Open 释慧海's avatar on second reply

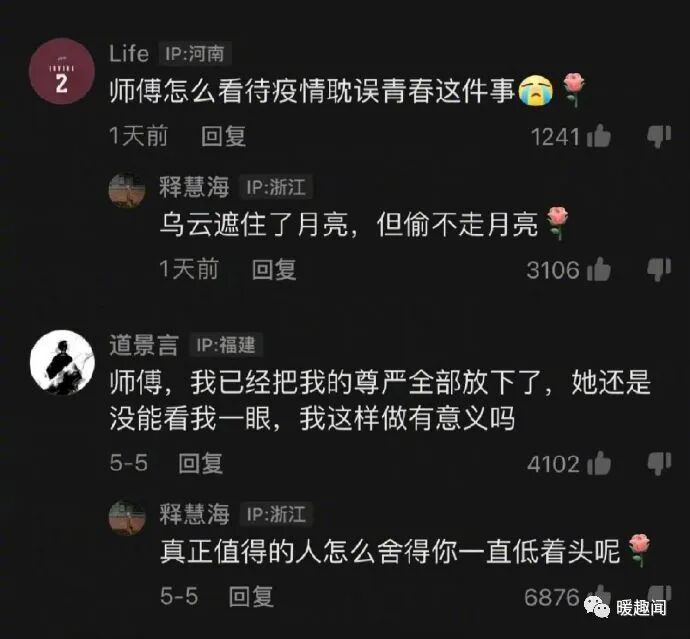(127, 517)
